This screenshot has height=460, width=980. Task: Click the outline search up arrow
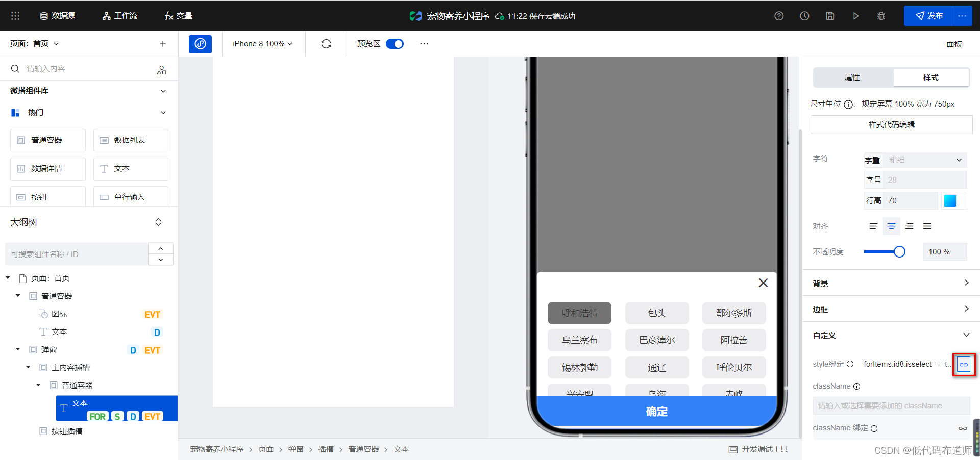(161, 248)
